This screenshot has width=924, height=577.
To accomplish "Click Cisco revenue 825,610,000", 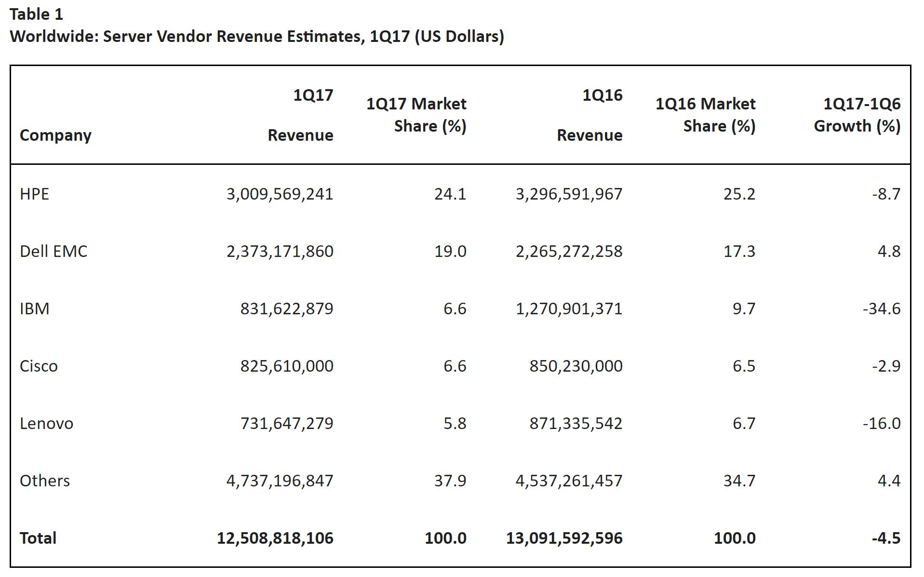I will (287, 366).
